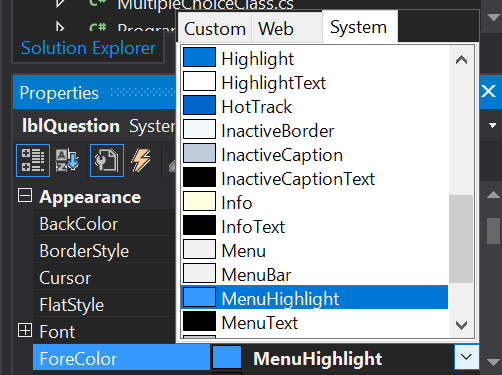Choose the InactiveCaption color
Screen dimensions: 502x375
[x=315, y=155]
